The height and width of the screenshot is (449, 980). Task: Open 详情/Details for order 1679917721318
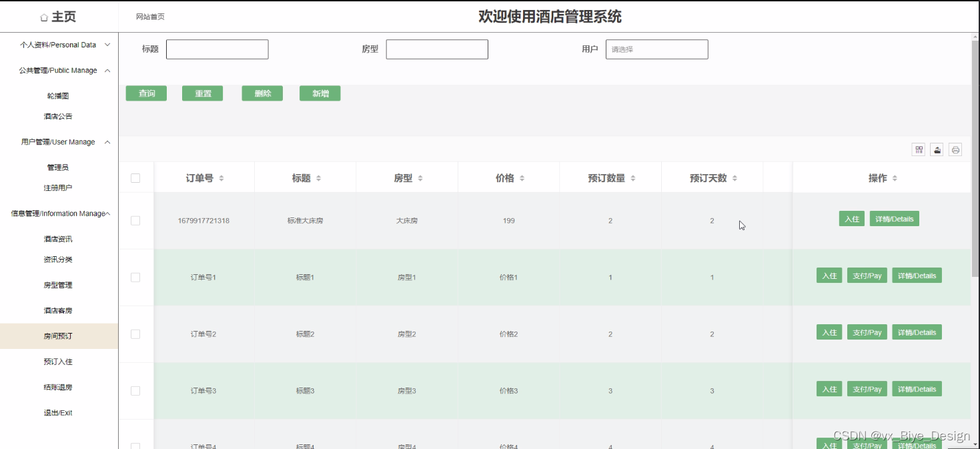pyautogui.click(x=895, y=219)
